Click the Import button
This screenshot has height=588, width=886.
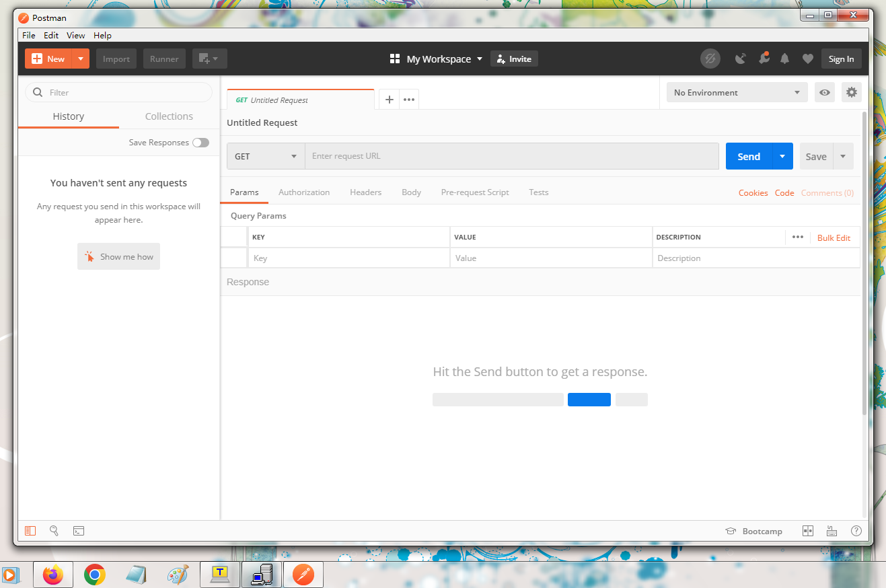(x=116, y=59)
